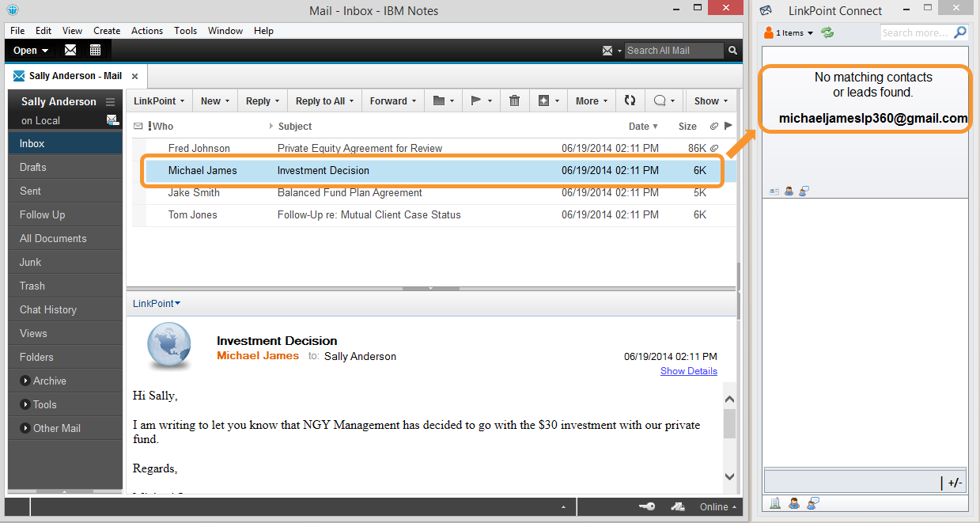Click the LinkPoint Connect window envelope icon
The height and width of the screenshot is (523, 980).
coord(765,10)
